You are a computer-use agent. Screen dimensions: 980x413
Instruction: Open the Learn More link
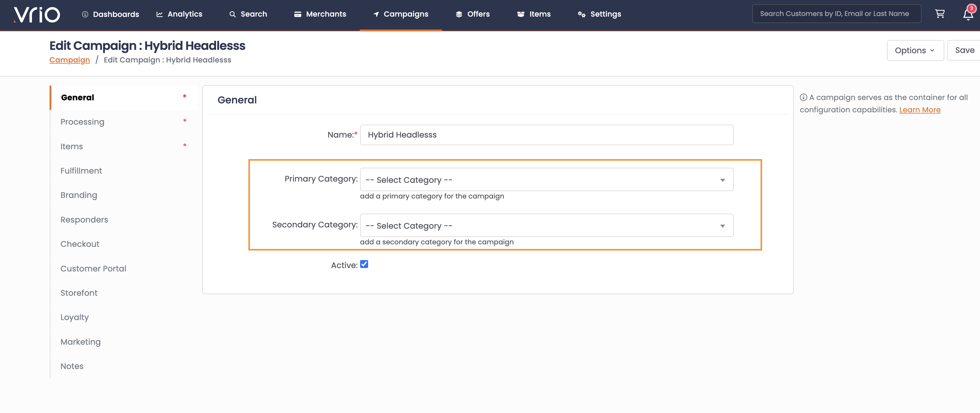919,110
